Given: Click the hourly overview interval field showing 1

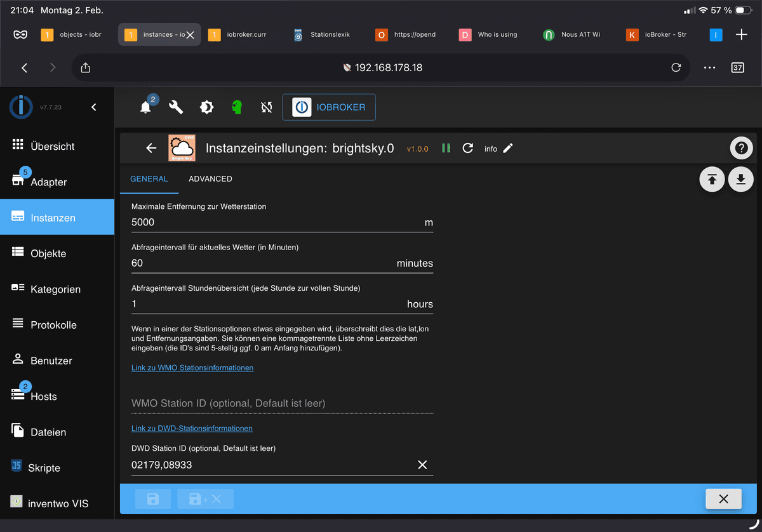Looking at the screenshot, I should point(282,304).
